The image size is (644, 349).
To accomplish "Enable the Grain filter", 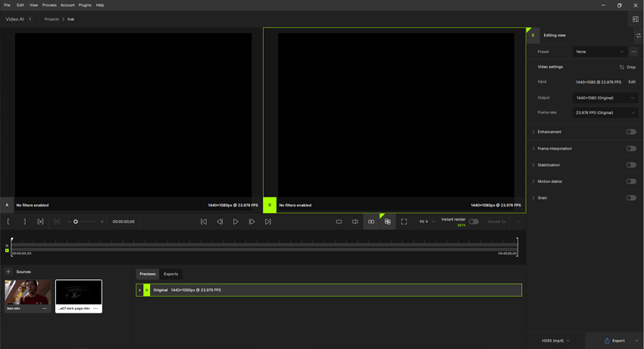I will (x=631, y=198).
